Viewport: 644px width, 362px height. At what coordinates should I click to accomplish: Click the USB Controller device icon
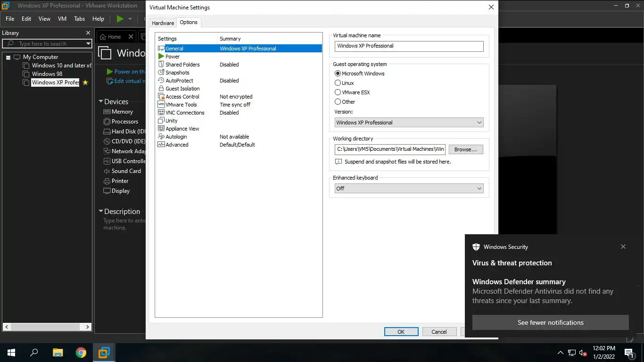(107, 161)
